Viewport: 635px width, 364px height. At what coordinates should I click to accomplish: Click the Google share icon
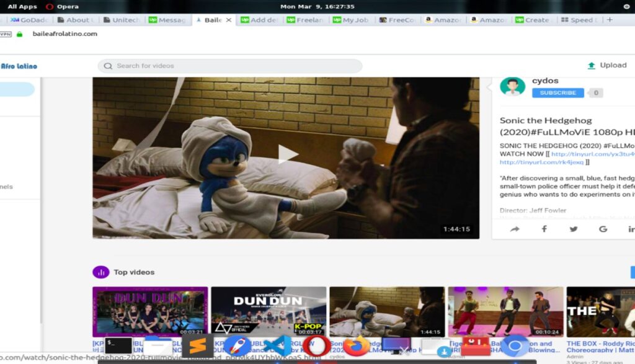pos(603,229)
